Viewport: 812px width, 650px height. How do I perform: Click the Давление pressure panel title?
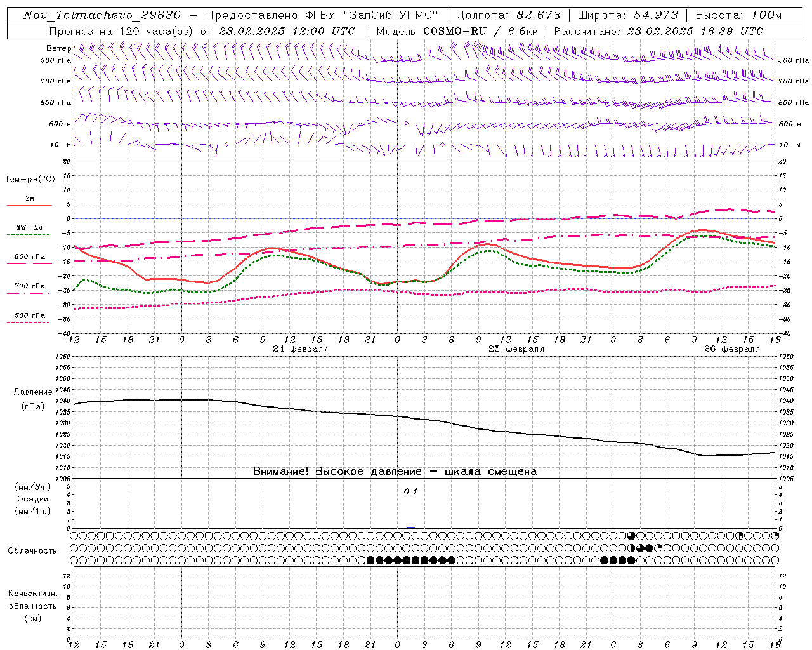(33, 392)
